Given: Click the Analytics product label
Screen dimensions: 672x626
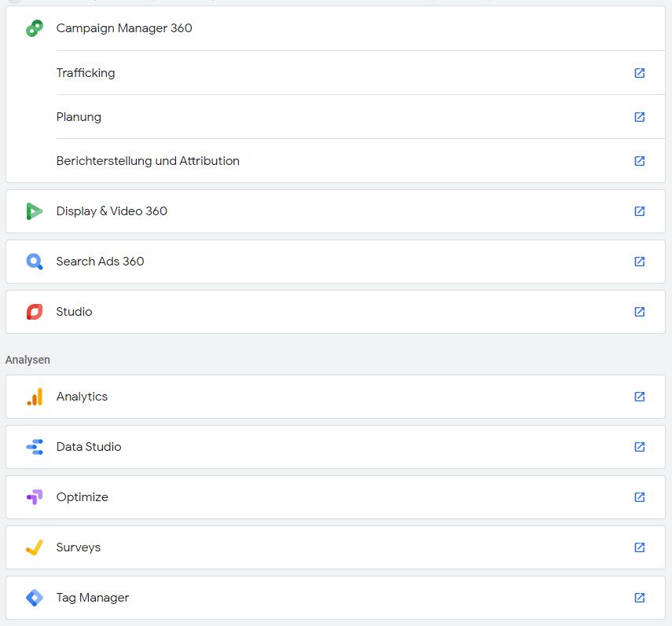Looking at the screenshot, I should (82, 397).
